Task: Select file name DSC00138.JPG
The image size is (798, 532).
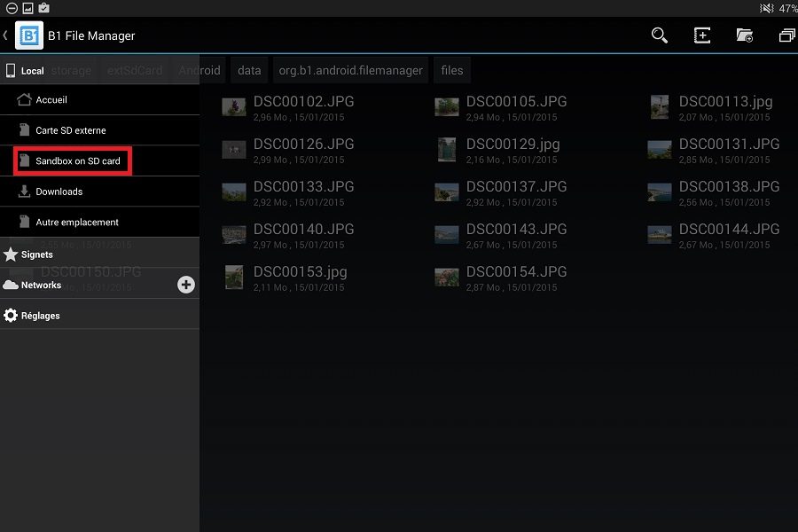Action: pos(730,186)
